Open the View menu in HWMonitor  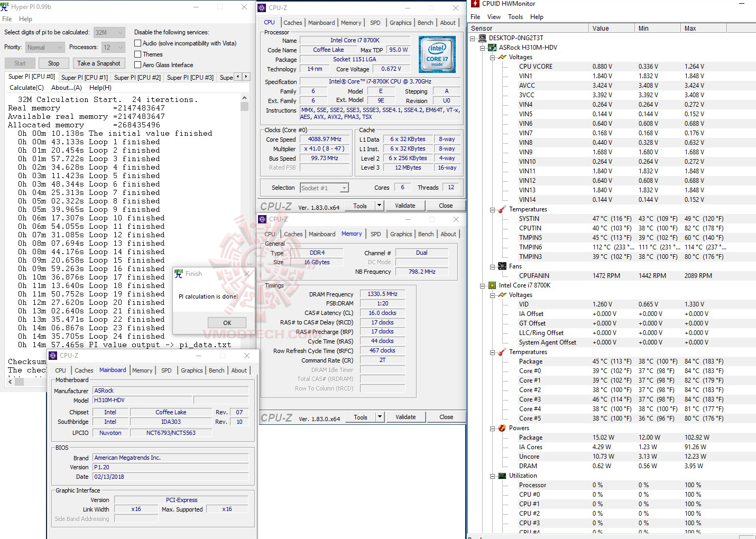[x=494, y=17]
